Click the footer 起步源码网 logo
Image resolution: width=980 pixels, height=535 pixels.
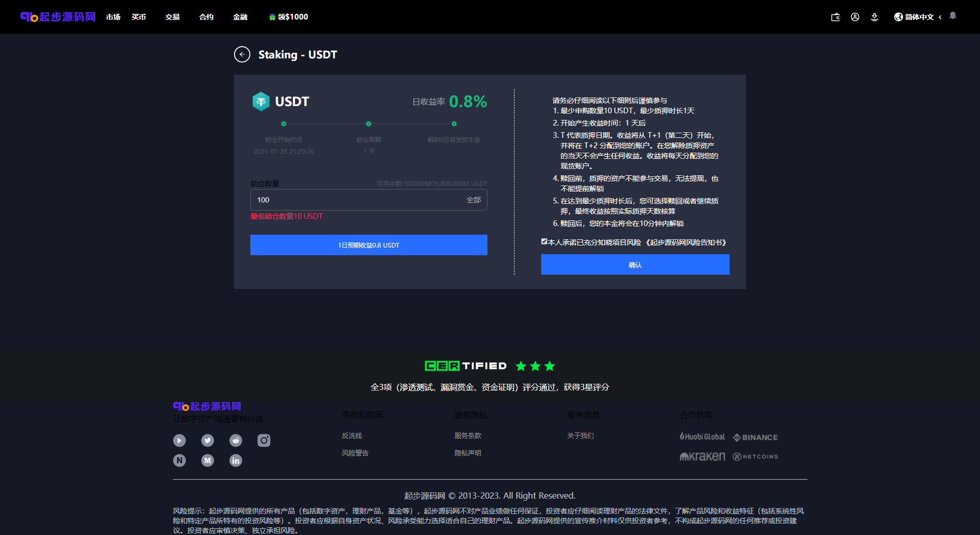[x=207, y=406]
